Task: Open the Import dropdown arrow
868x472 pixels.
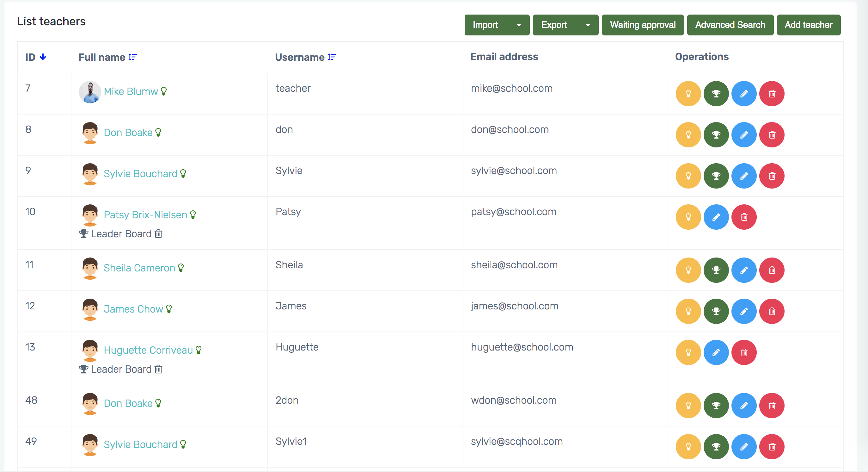Action: [x=519, y=25]
